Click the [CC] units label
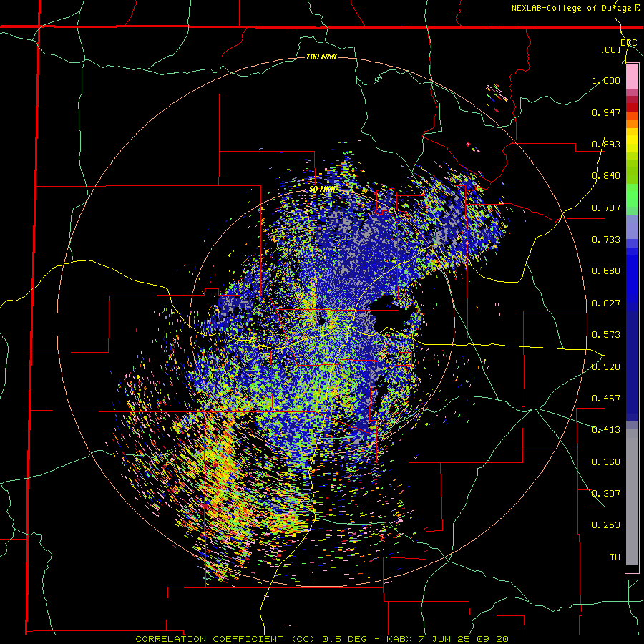Image resolution: width=644 pixels, height=644 pixels. tap(611, 49)
